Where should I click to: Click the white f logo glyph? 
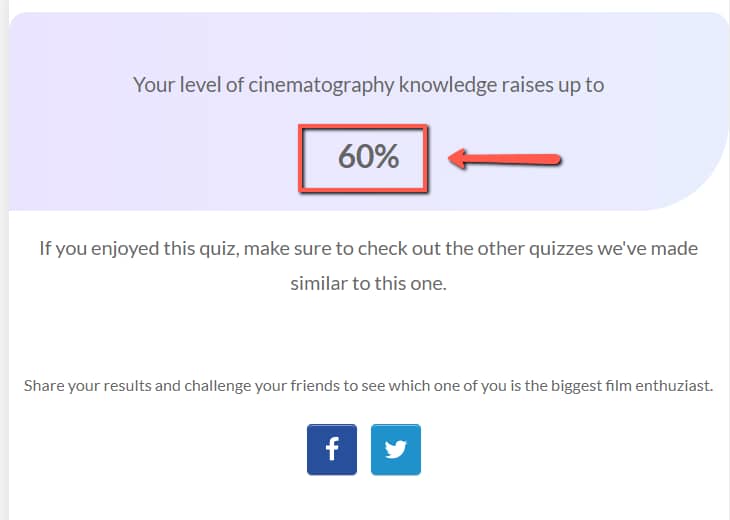(x=332, y=449)
